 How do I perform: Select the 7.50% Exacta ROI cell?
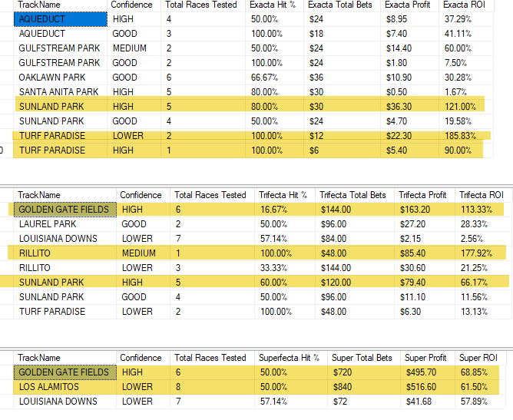(x=466, y=63)
